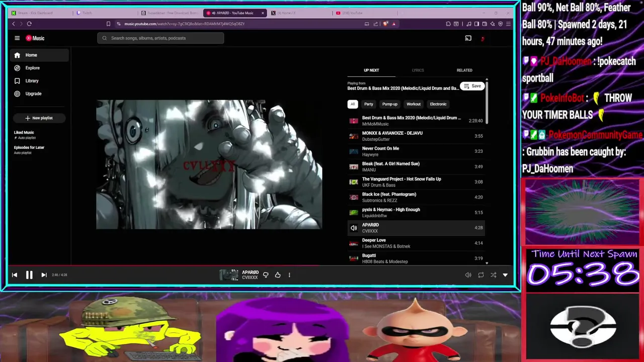Play The Vanguard Project - Hot Snow Falls Up
Image resolution: width=644 pixels, height=362 pixels.
[x=416, y=182]
